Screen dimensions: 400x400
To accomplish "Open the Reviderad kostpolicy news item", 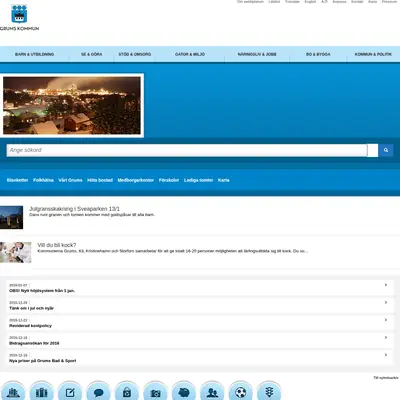I will click(30, 326).
